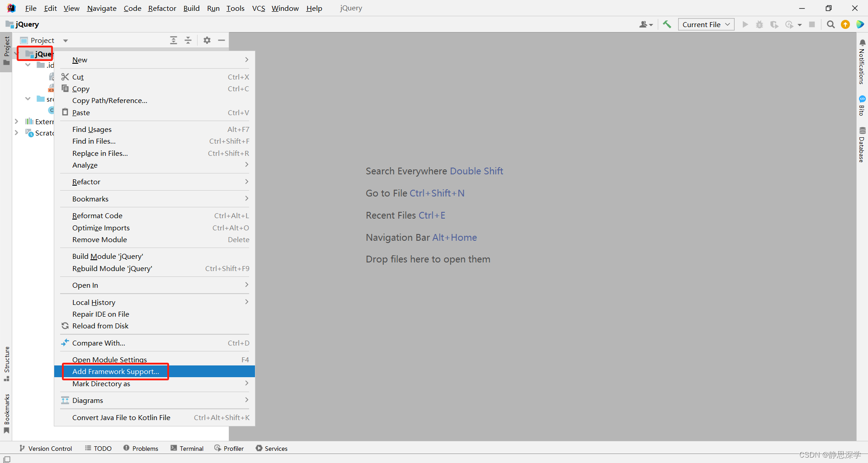Open the Bookmarks side tab
Screen dimensions: 868x463
pyautogui.click(x=6, y=413)
